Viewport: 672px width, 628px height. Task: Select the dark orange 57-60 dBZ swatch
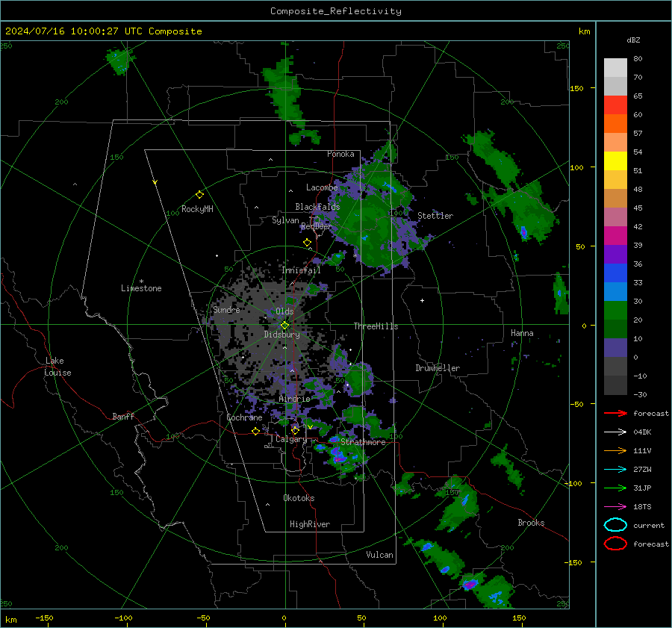click(x=615, y=123)
